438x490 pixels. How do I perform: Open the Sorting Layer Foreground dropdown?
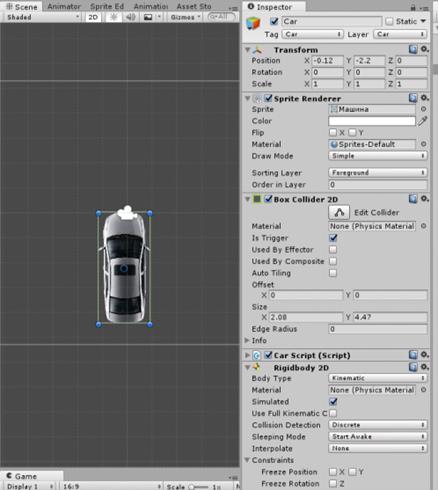click(378, 173)
